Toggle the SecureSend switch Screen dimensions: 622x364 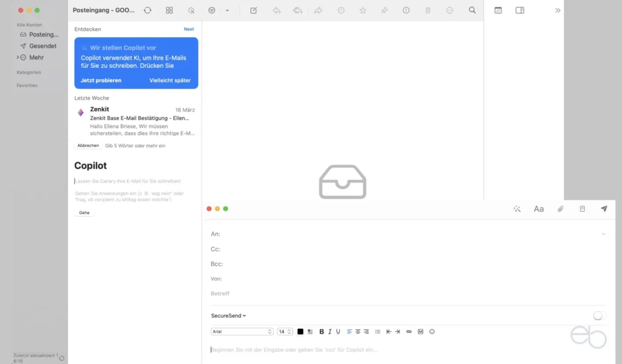coord(600,315)
